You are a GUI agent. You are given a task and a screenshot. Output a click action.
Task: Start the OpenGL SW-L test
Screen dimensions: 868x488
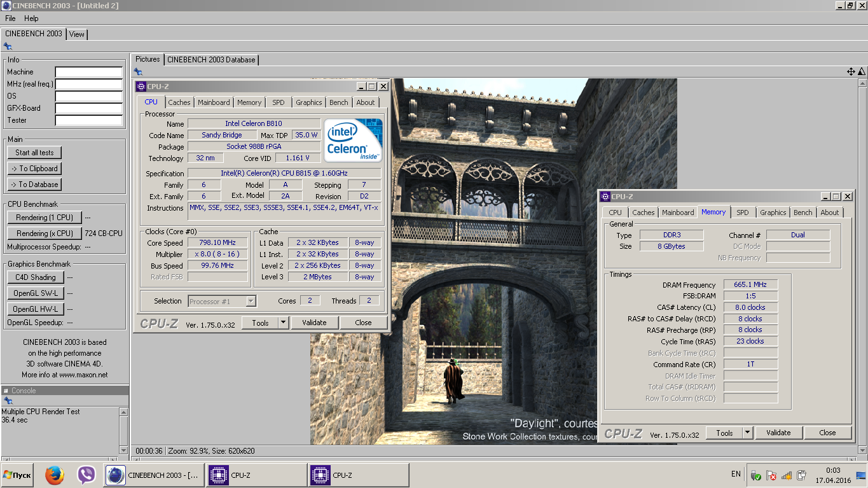(x=36, y=293)
